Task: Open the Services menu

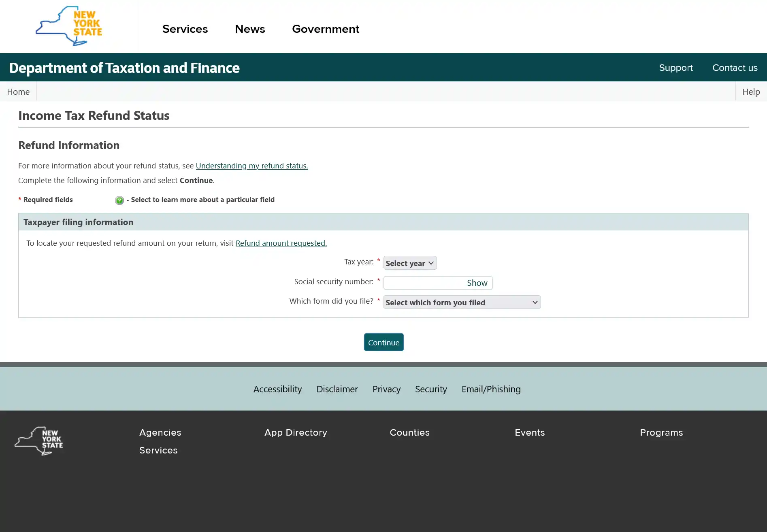Action: [185, 29]
